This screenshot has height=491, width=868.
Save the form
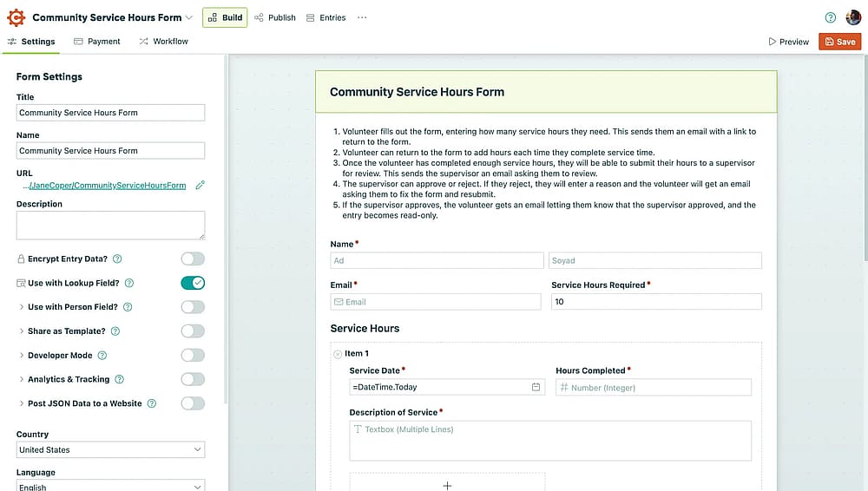[839, 42]
